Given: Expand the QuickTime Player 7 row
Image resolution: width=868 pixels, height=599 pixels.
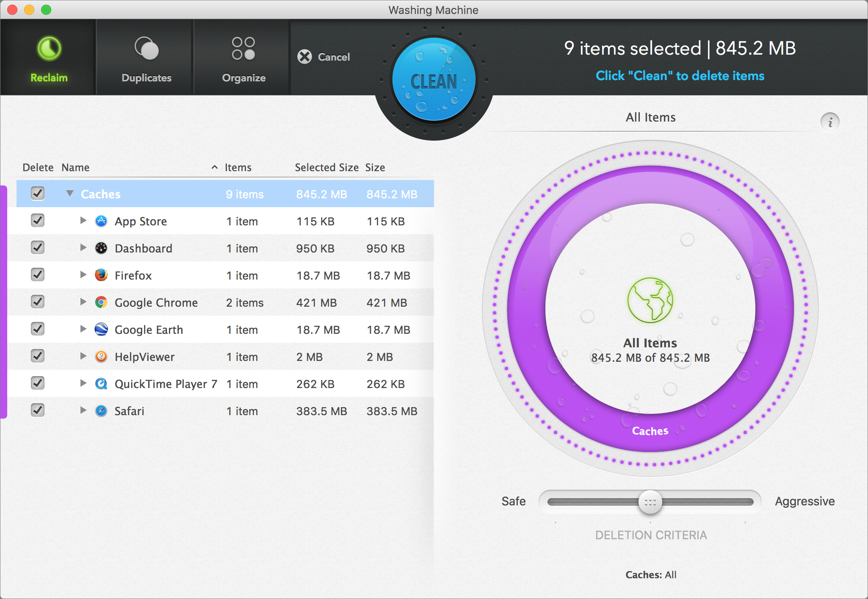Looking at the screenshot, I should click(x=83, y=383).
